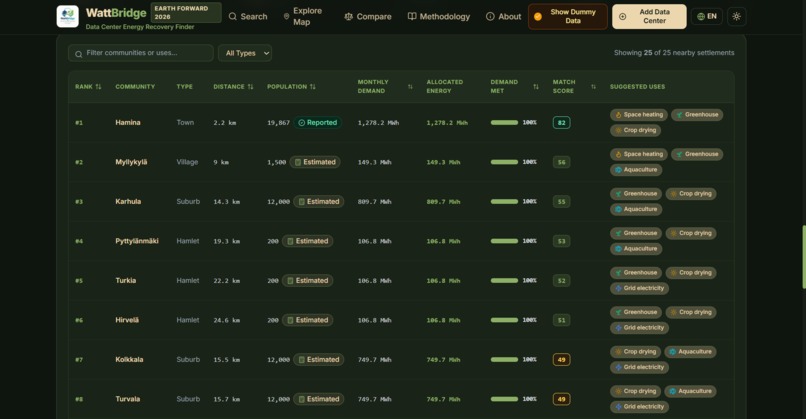The height and width of the screenshot is (419, 806).
Task: Select the Pyttylänmäki community name
Action: tap(137, 241)
